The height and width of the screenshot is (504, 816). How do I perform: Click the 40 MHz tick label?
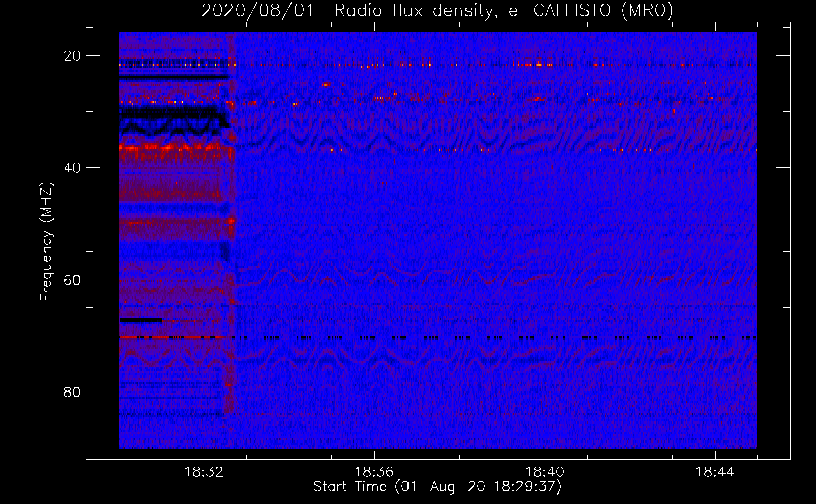[72, 168]
